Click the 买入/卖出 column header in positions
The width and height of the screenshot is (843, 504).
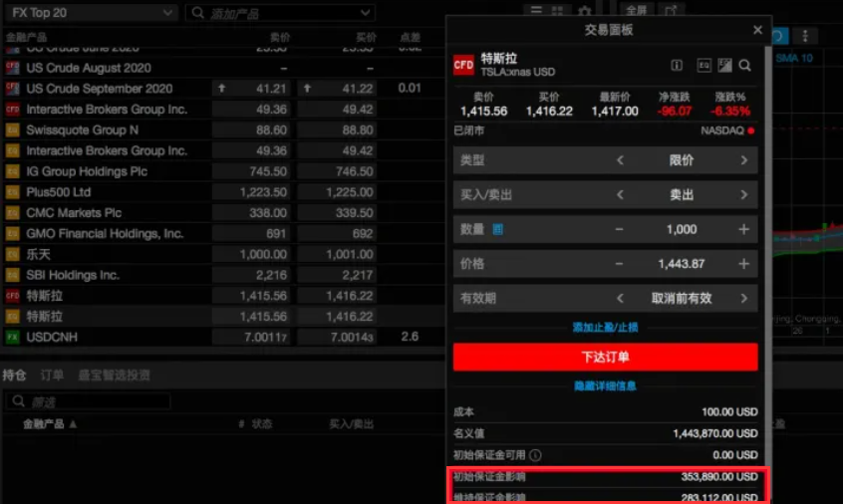pyautogui.click(x=351, y=424)
